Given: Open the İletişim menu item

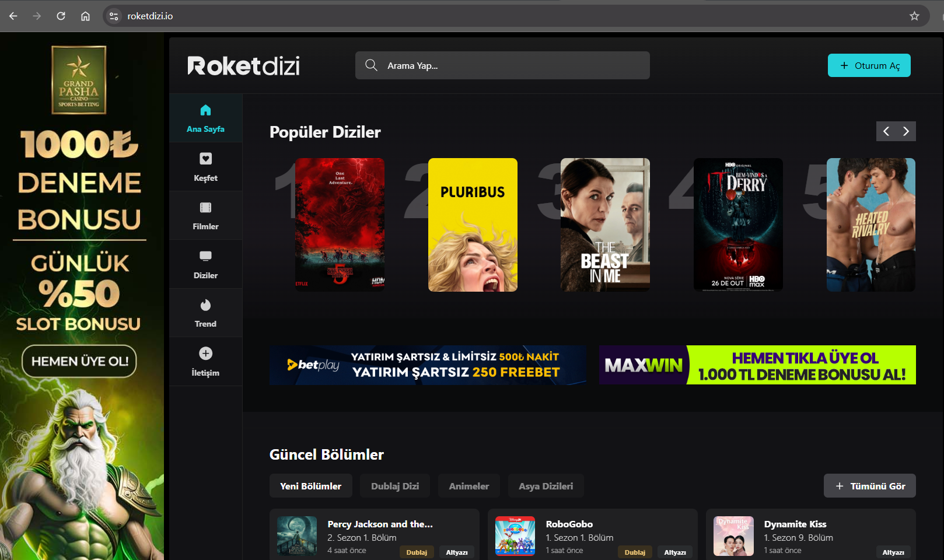Looking at the screenshot, I should point(205,362).
